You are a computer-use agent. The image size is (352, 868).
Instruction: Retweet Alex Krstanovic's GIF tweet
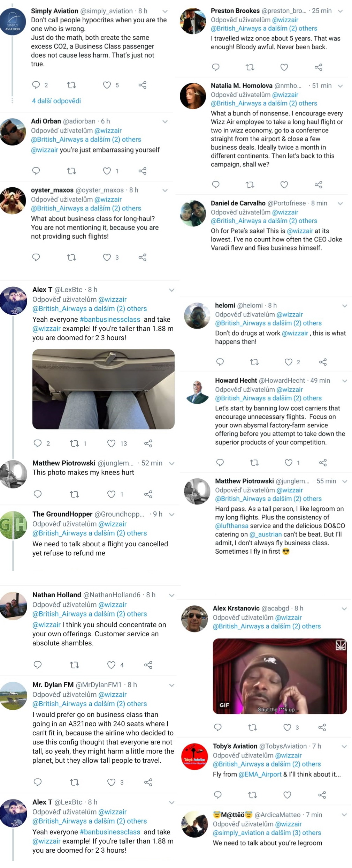point(252,727)
